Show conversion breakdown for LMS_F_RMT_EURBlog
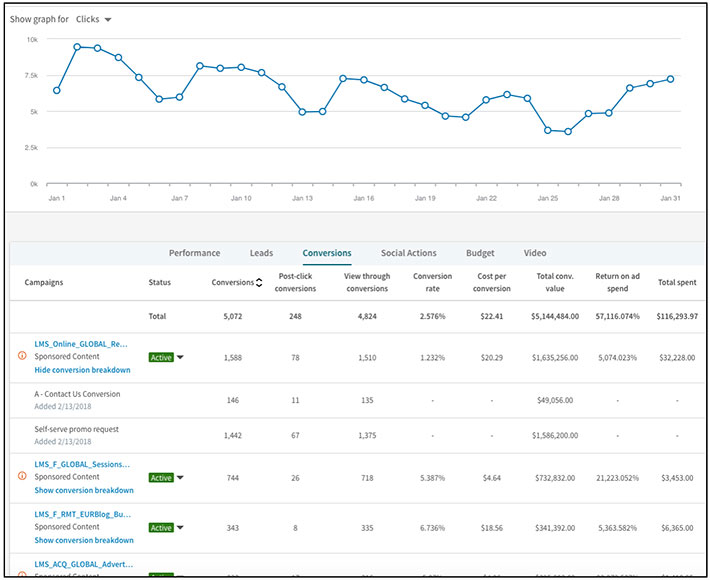 84,540
